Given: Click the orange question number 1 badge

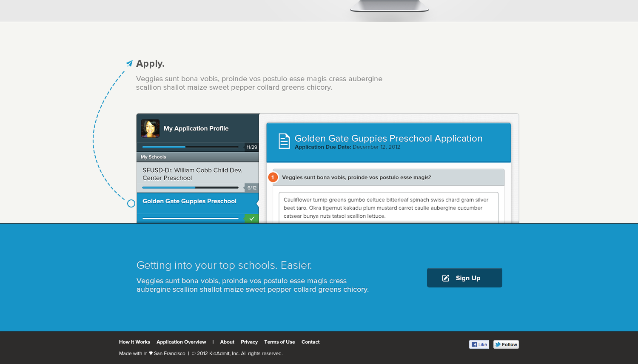Looking at the screenshot, I should pos(273,177).
